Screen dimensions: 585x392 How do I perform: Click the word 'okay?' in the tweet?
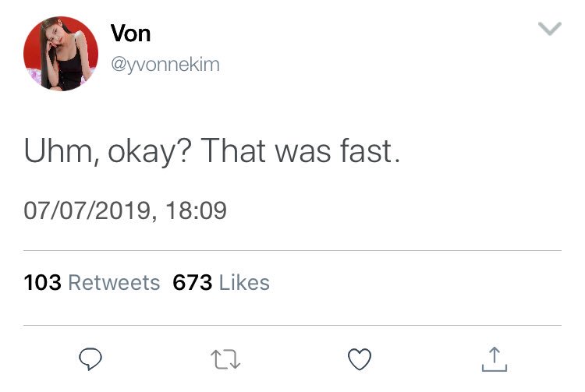(x=150, y=152)
